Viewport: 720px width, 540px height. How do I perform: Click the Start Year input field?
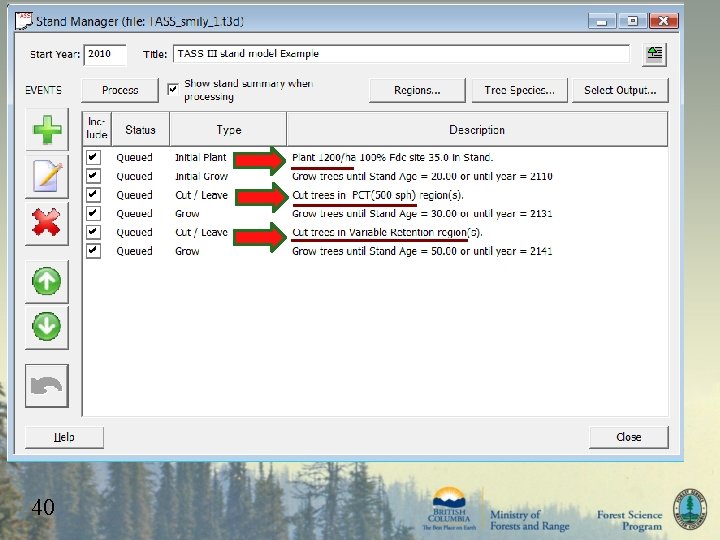click(x=105, y=54)
